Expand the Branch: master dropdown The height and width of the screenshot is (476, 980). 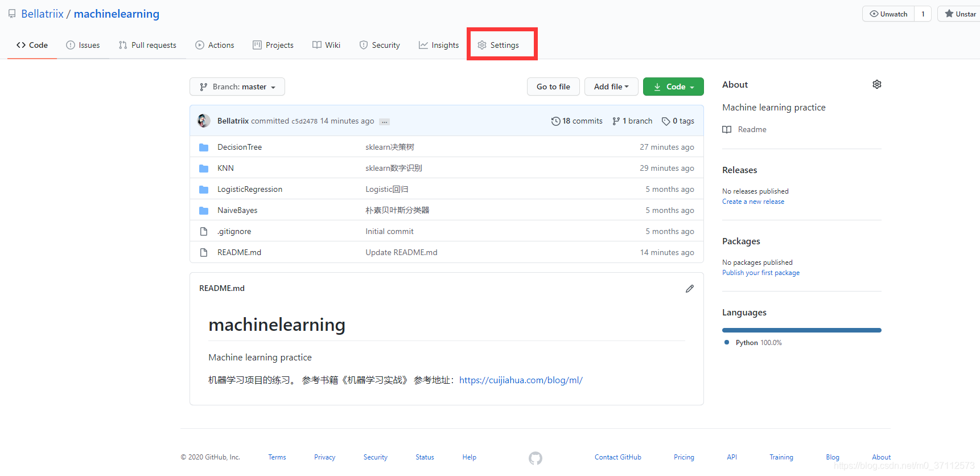click(x=237, y=87)
